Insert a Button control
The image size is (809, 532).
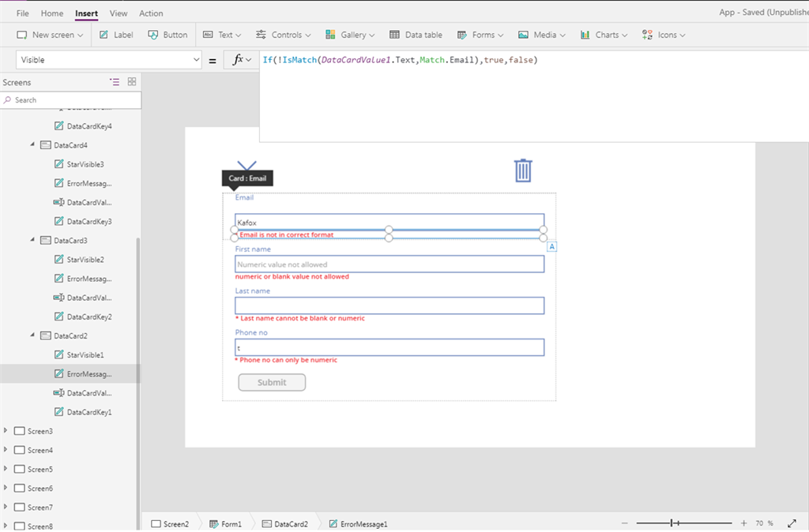click(167, 35)
